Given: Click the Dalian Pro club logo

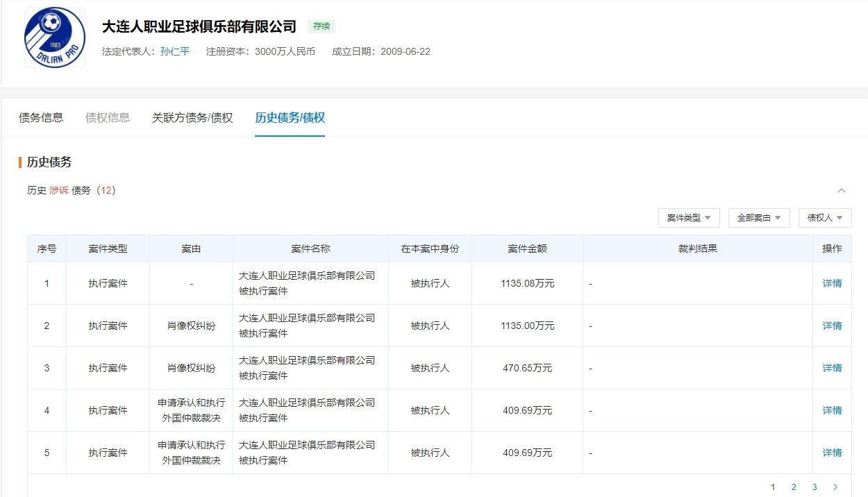Looking at the screenshot, I should click(55, 37).
